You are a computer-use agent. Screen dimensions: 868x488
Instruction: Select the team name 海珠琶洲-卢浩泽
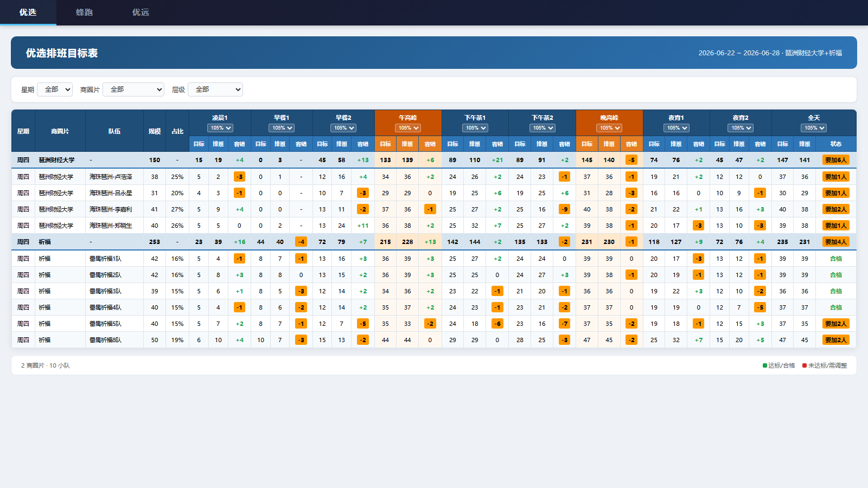coord(111,177)
